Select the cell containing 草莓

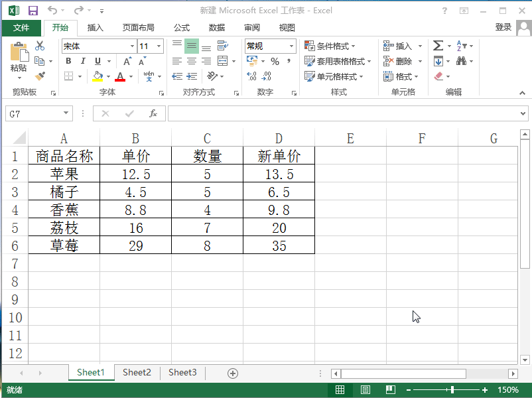63,245
